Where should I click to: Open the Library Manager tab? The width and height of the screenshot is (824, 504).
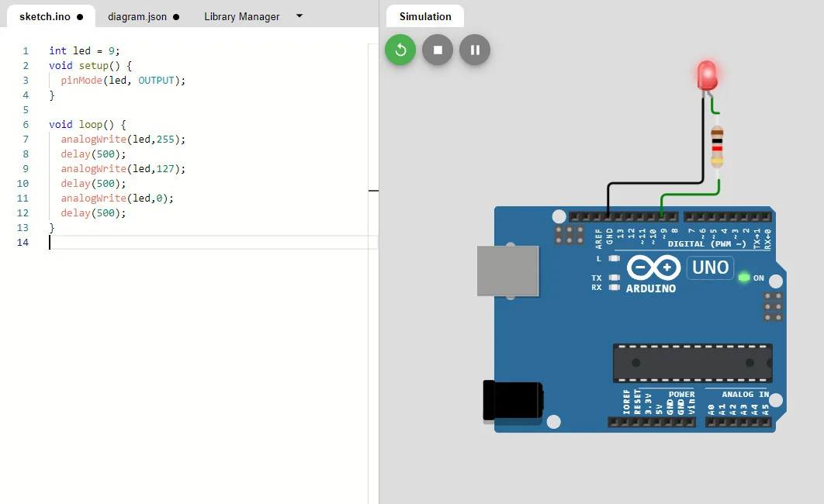coord(241,16)
